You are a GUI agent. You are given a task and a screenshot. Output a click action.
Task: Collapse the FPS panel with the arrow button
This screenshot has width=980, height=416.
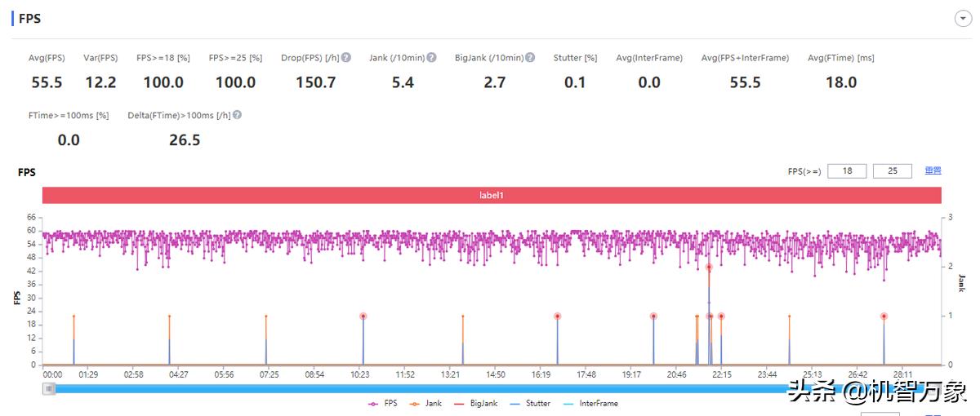click(x=962, y=20)
